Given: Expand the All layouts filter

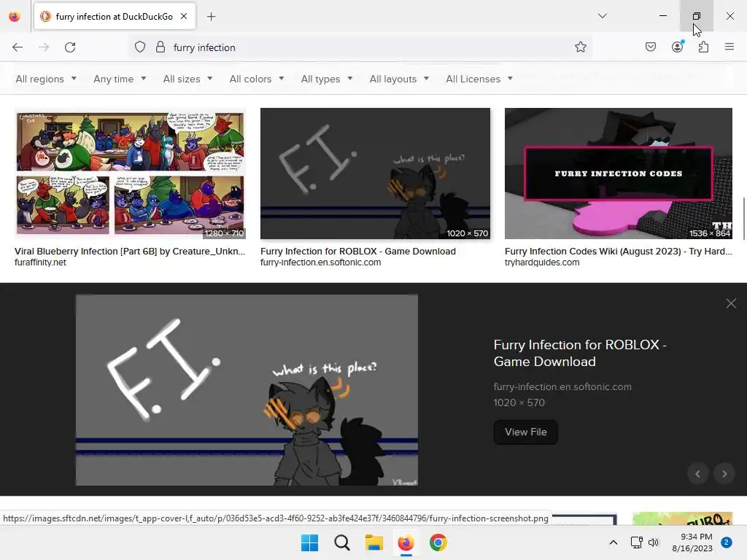Looking at the screenshot, I should click(x=399, y=79).
